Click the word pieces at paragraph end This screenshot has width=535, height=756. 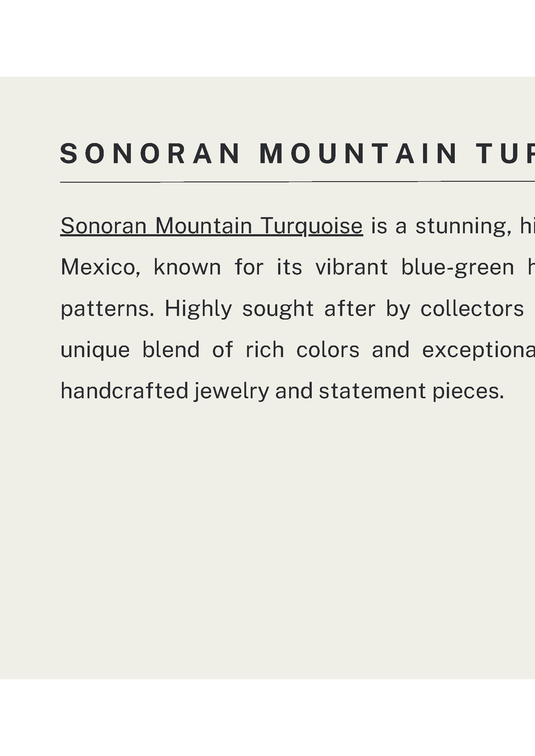pyautogui.click(x=468, y=391)
